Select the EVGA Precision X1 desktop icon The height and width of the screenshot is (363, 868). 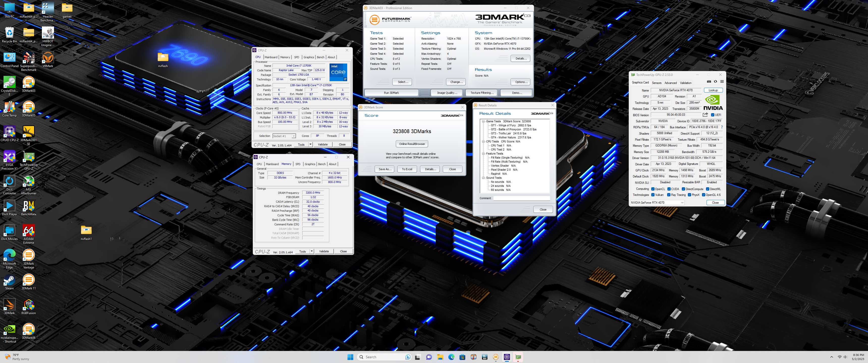coord(9,160)
